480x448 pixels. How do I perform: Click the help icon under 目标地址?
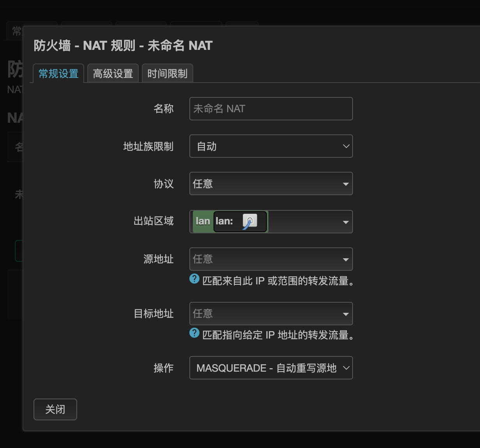(194, 333)
